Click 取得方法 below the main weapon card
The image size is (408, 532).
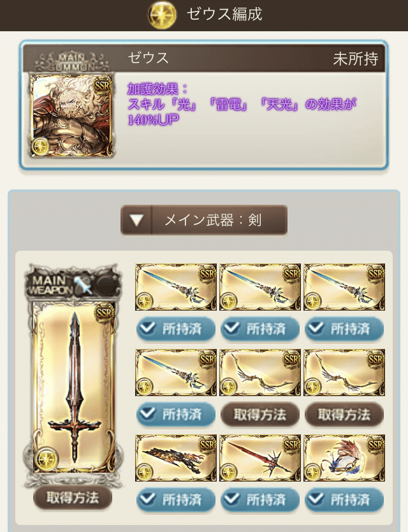pyautogui.click(x=73, y=498)
